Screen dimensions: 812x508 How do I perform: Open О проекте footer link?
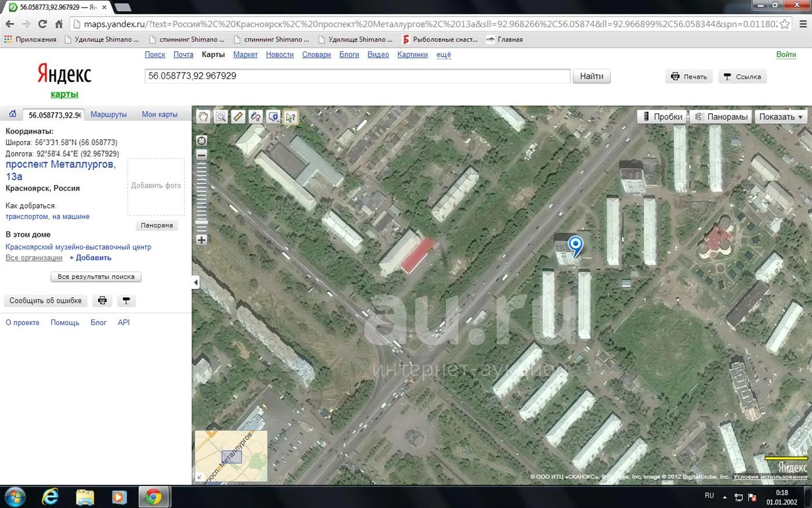[x=23, y=322]
